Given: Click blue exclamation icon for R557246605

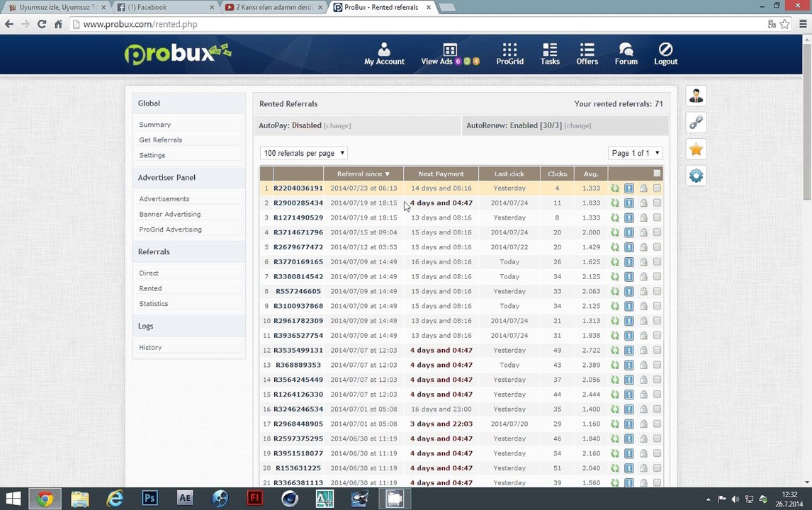Looking at the screenshot, I should 628,292.
